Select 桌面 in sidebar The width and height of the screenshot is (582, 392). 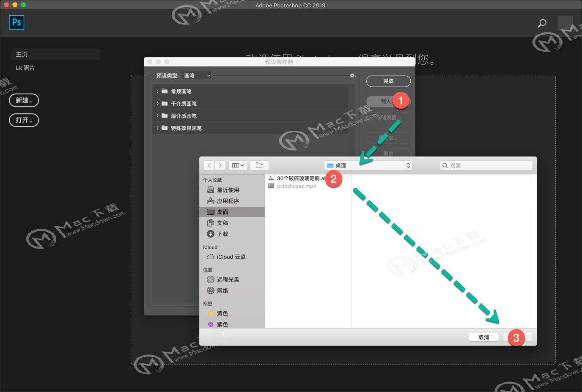[x=232, y=212]
